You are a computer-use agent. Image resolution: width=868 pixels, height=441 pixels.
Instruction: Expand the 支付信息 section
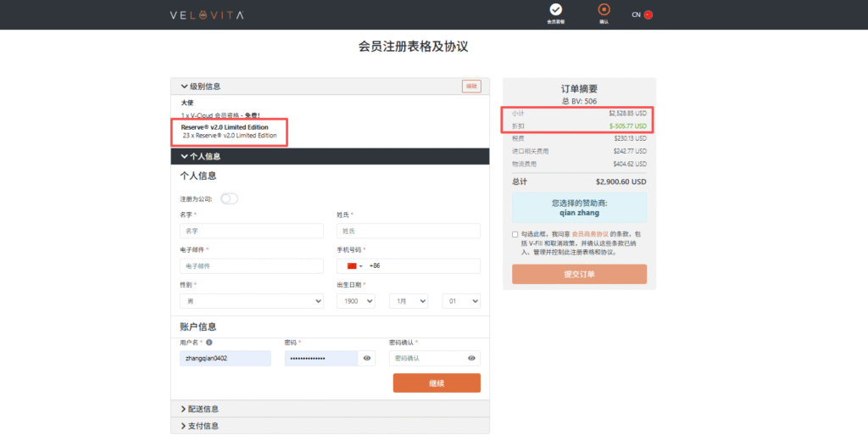[x=330, y=426]
